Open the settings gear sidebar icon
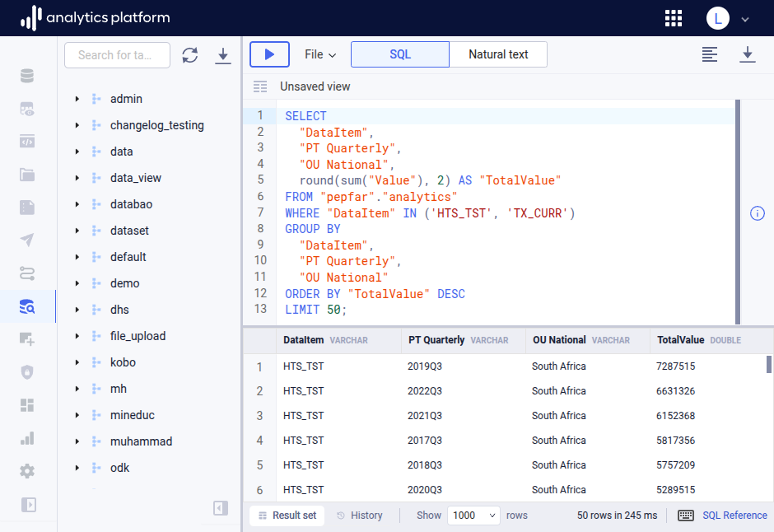The width and height of the screenshot is (774, 532). pos(27,471)
